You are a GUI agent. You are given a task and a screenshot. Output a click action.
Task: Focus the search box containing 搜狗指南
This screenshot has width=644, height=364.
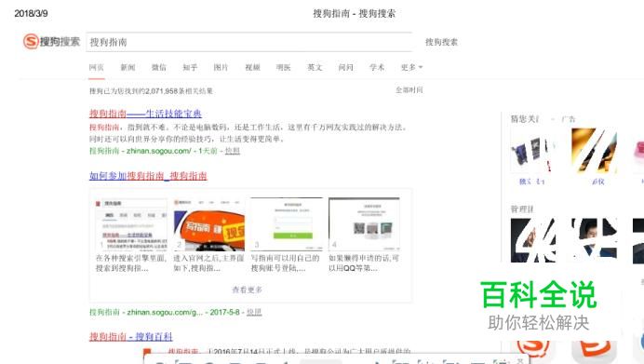coord(248,42)
